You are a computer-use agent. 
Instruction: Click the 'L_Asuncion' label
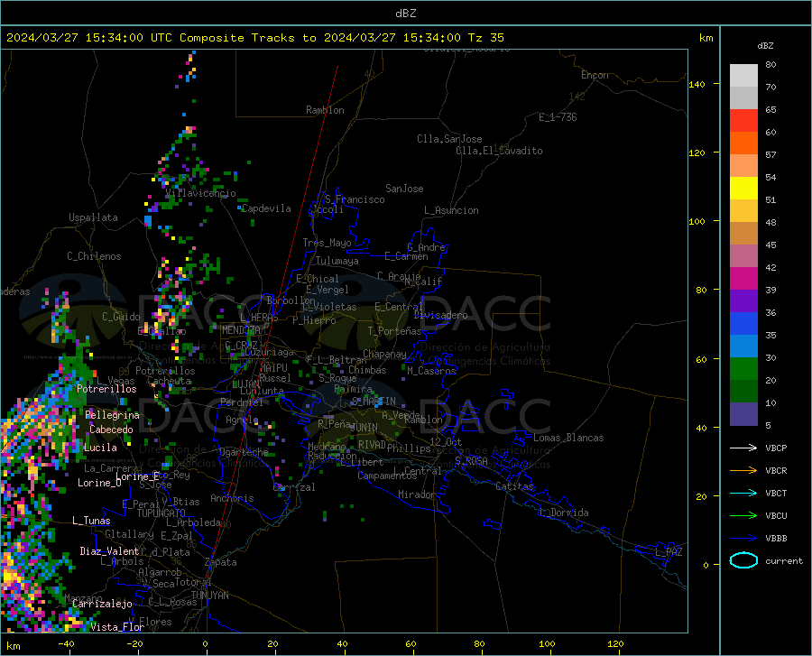pyautogui.click(x=451, y=210)
